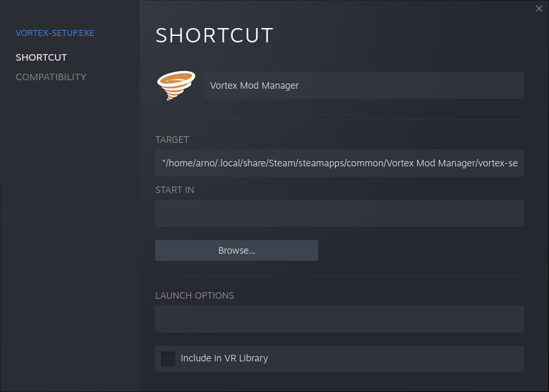Click the large SHORTCUT page heading

point(215,35)
